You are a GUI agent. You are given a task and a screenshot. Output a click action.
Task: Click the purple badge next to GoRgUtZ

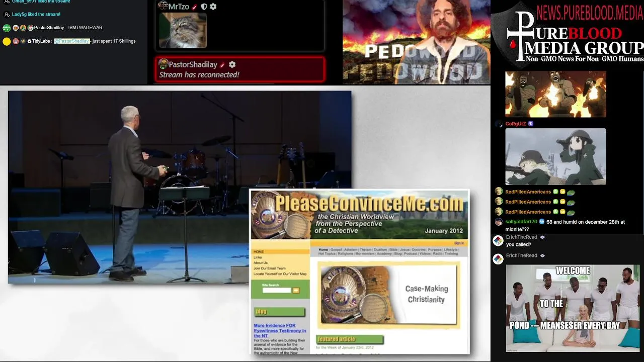(x=531, y=124)
